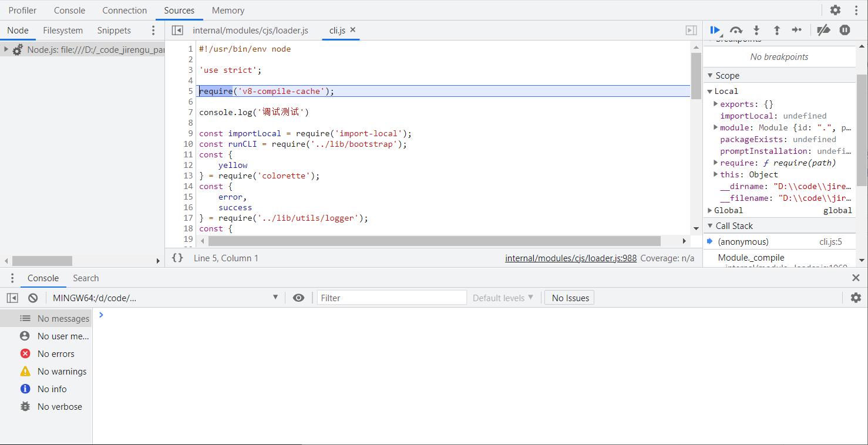Expand the Global scope
This screenshot has width=868, height=445.
pos(709,210)
